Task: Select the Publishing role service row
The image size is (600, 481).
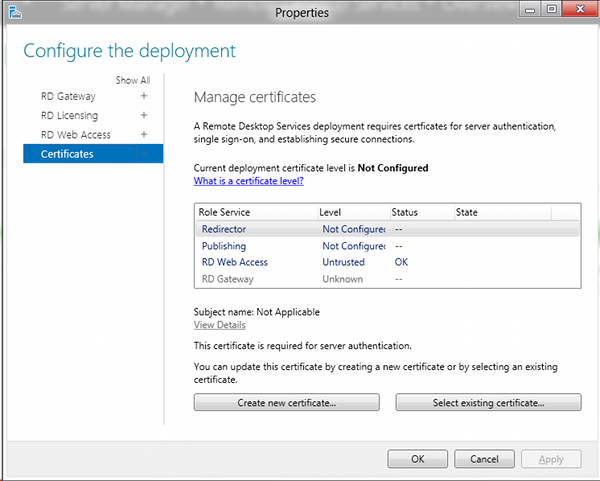Action: (x=388, y=246)
